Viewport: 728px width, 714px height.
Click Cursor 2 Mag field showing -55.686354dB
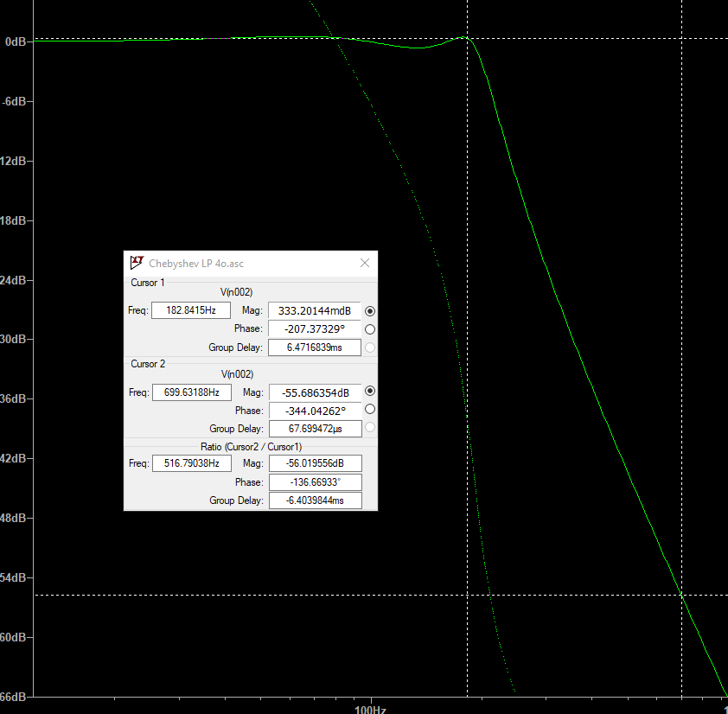coord(315,392)
